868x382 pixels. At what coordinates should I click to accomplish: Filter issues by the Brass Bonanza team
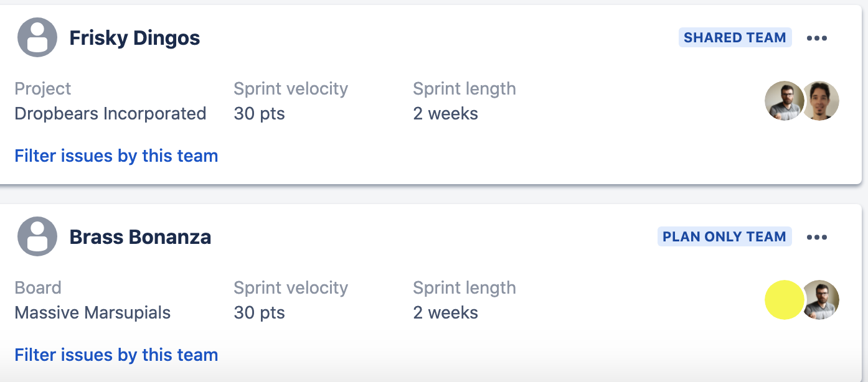116,355
